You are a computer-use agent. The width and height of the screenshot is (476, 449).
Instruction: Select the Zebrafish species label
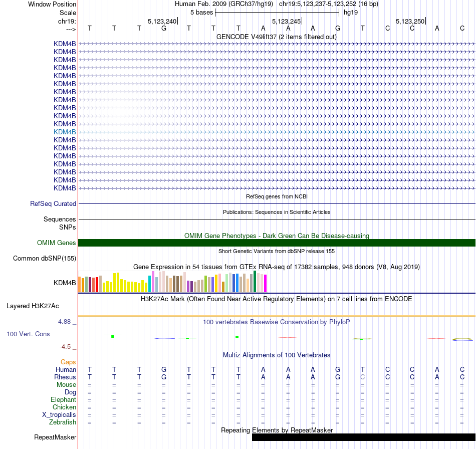63,422
